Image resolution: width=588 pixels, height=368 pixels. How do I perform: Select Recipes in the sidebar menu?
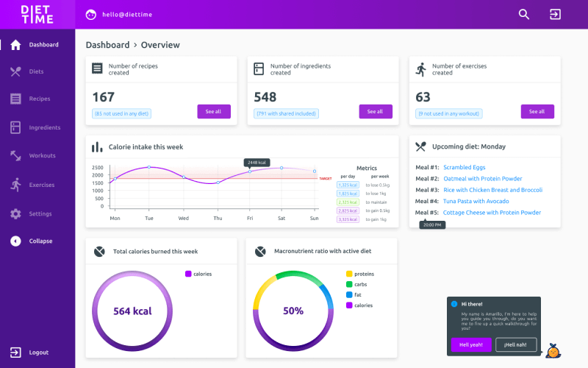click(x=39, y=99)
